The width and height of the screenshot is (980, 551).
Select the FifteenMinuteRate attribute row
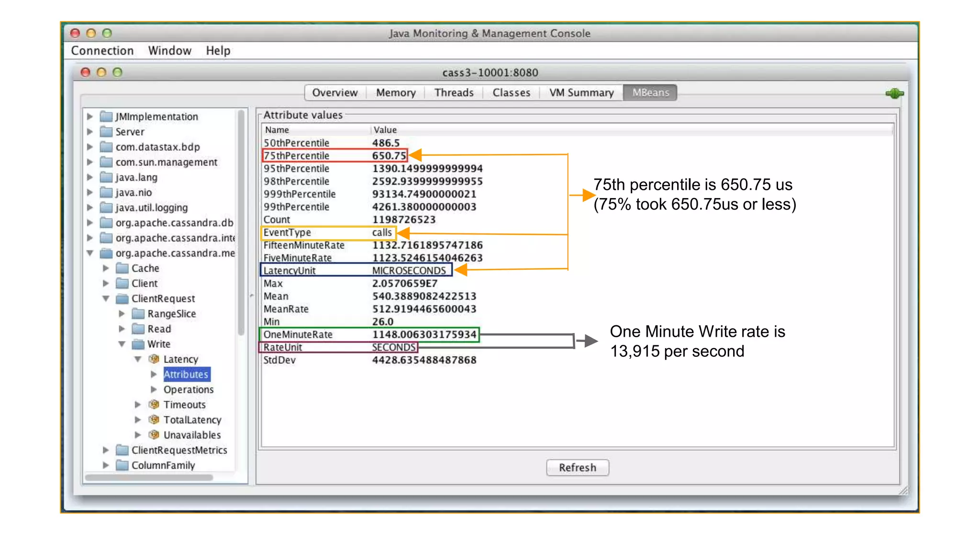tap(577, 245)
